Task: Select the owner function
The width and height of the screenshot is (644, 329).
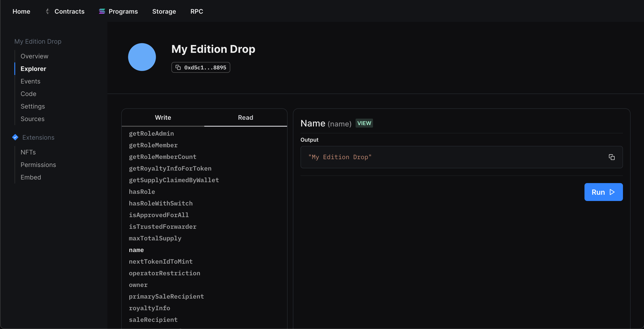Action: pos(138,285)
